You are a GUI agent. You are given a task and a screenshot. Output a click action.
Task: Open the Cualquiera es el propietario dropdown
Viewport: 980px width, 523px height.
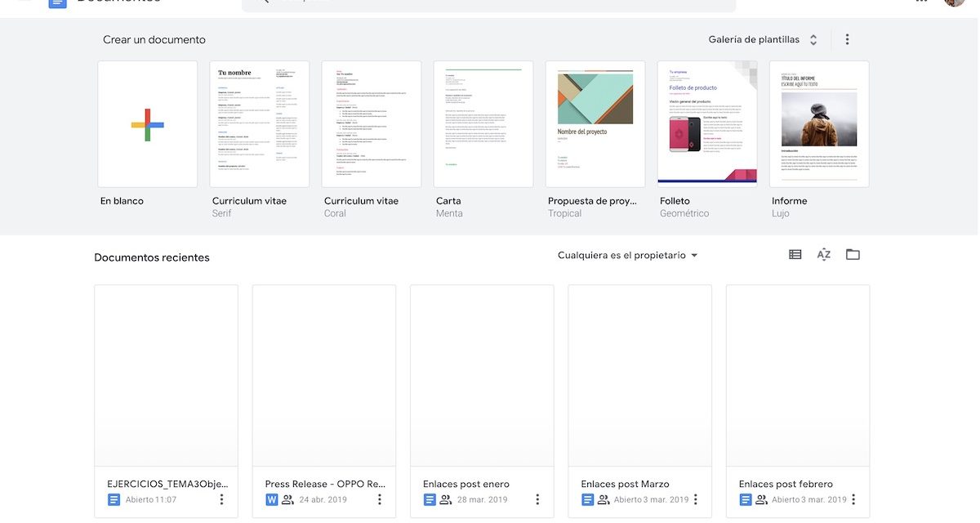(x=627, y=255)
